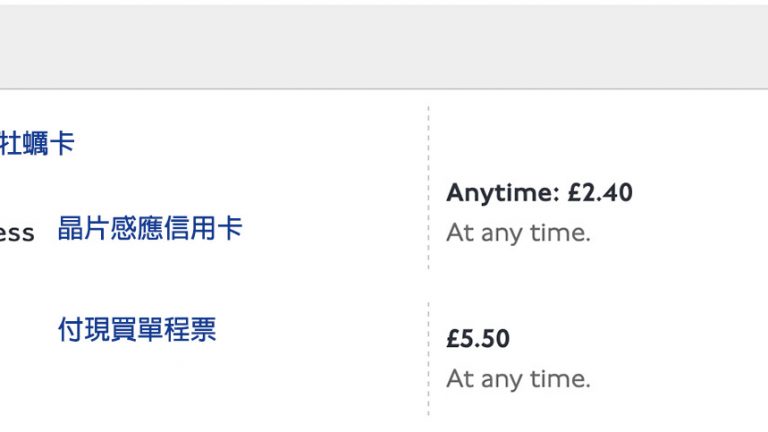
Task: Click the gray header bar at top
Action: (384, 46)
